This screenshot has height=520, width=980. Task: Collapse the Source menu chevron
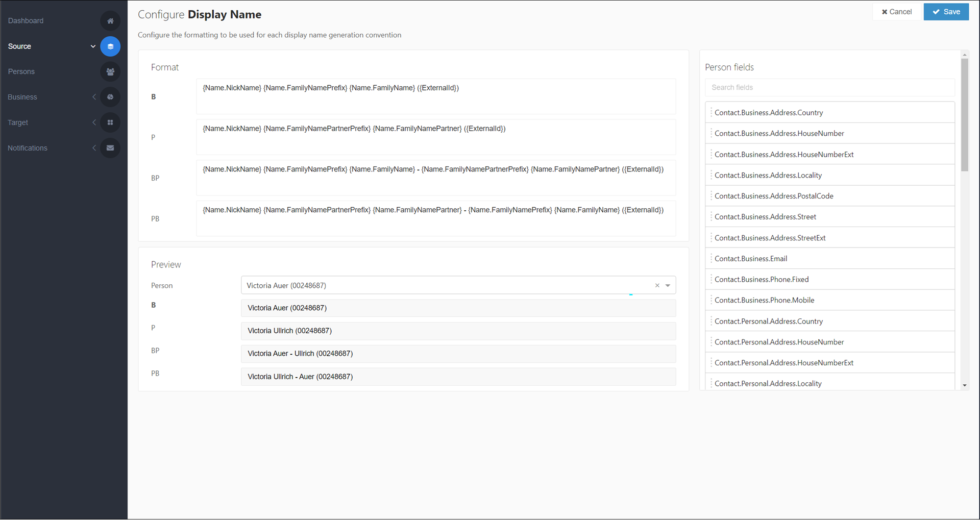click(93, 46)
